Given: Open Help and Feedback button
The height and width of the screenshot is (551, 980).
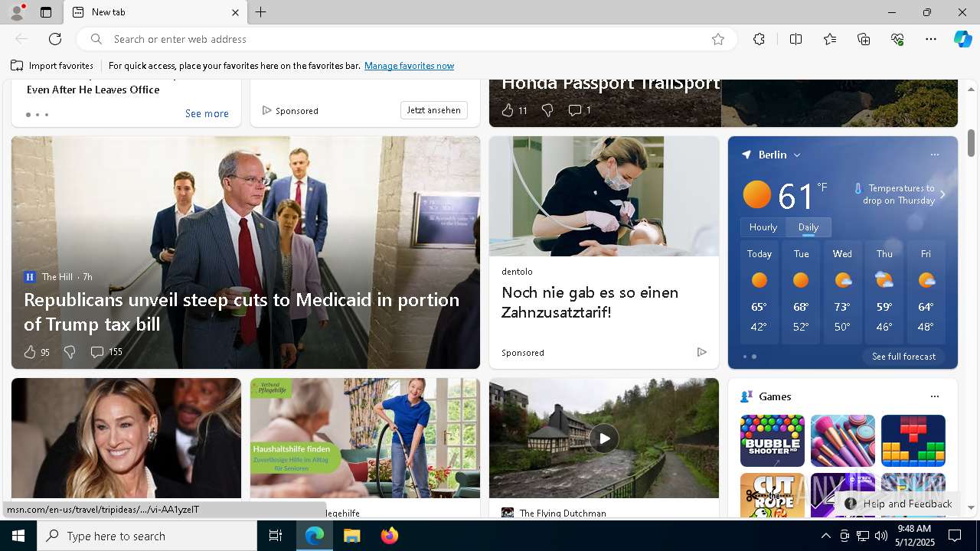Looking at the screenshot, I should pyautogui.click(x=899, y=504).
